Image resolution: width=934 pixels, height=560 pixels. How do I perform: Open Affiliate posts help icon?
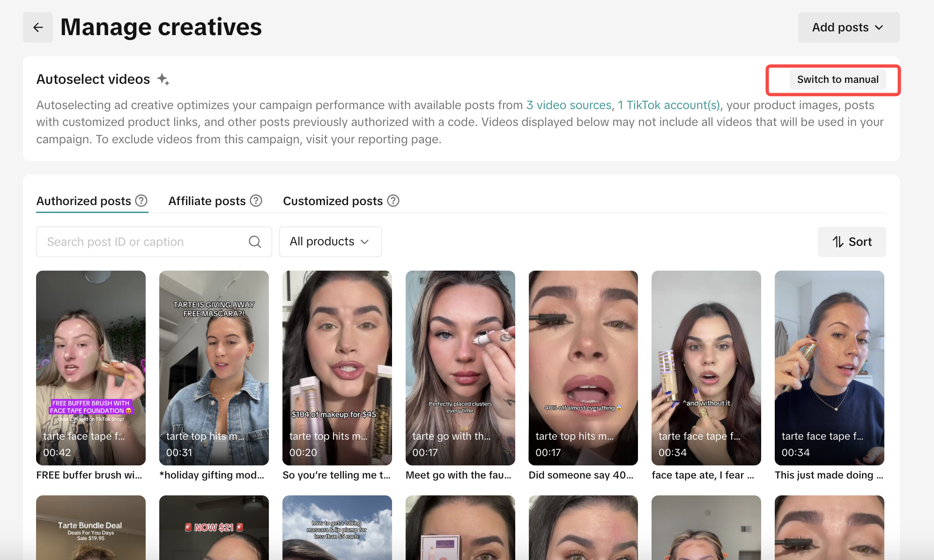pyautogui.click(x=256, y=201)
